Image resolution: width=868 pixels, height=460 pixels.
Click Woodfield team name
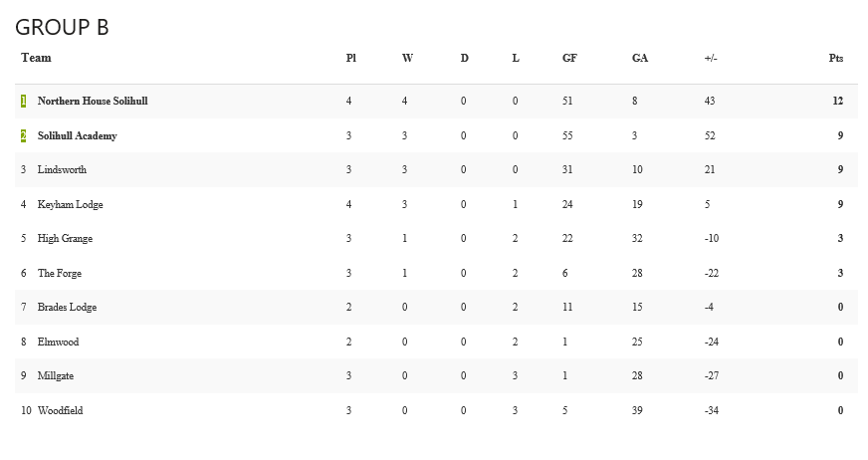pyautogui.click(x=61, y=410)
